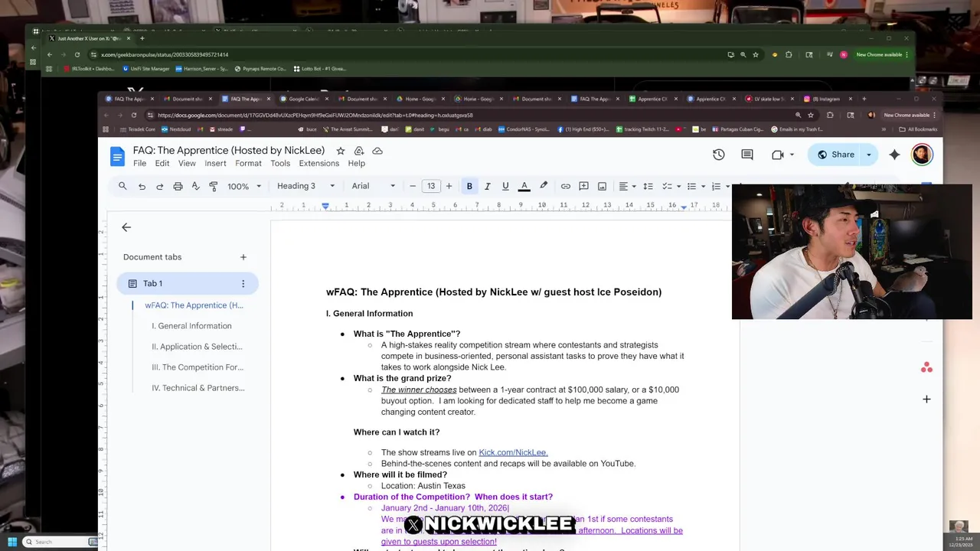Open the Share options dropdown arrow
980x551 pixels.
869,155
